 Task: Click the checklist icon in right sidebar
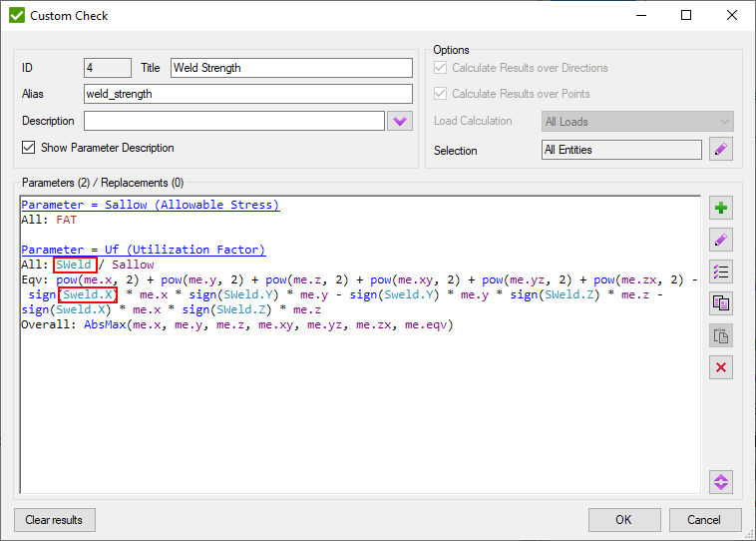click(721, 272)
